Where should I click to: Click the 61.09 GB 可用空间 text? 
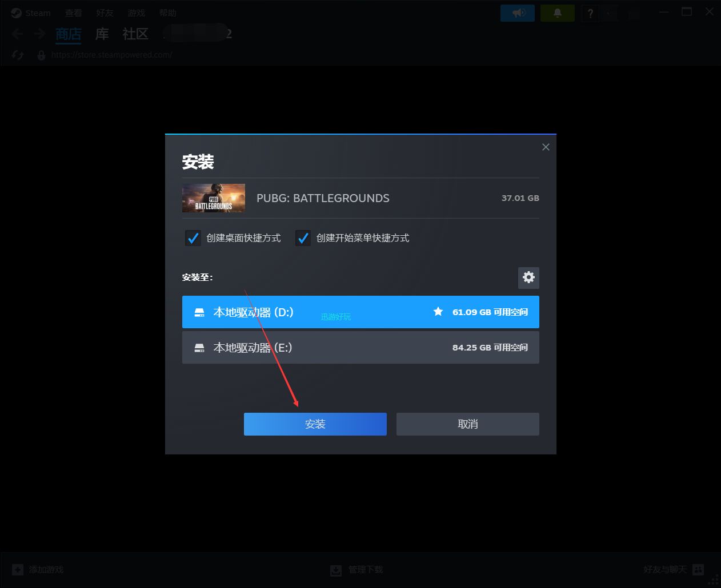click(490, 312)
